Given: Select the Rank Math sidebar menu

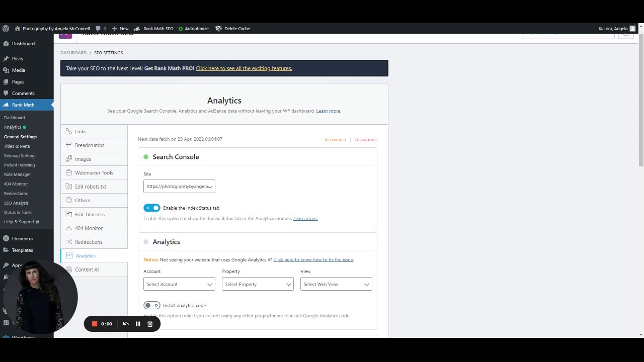Looking at the screenshot, I should pyautogui.click(x=27, y=105).
